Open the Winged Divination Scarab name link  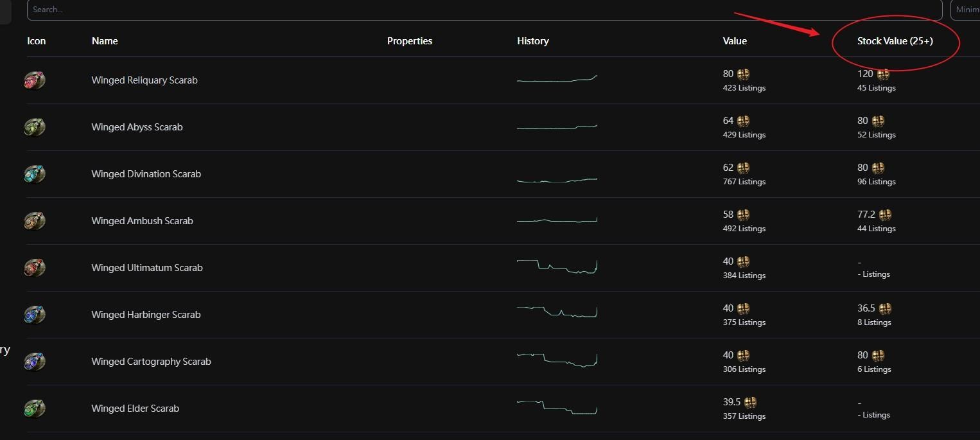tap(146, 174)
